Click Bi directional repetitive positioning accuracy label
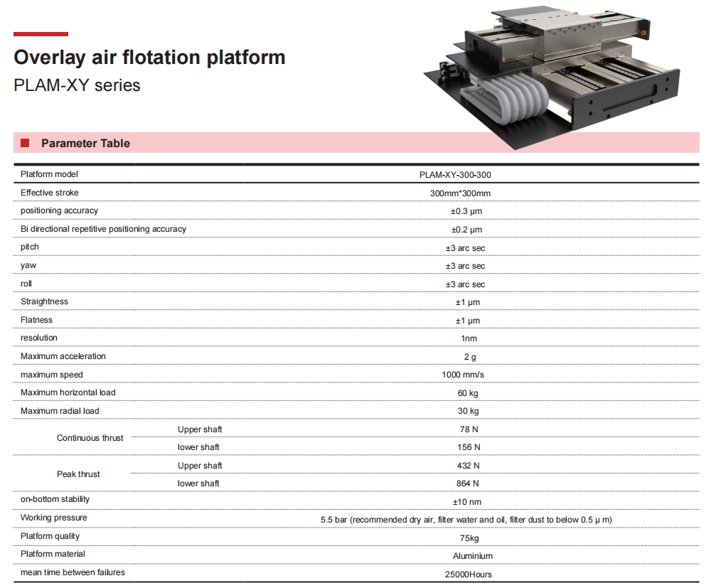Image resolution: width=711 pixels, height=588 pixels. pyautogui.click(x=103, y=229)
